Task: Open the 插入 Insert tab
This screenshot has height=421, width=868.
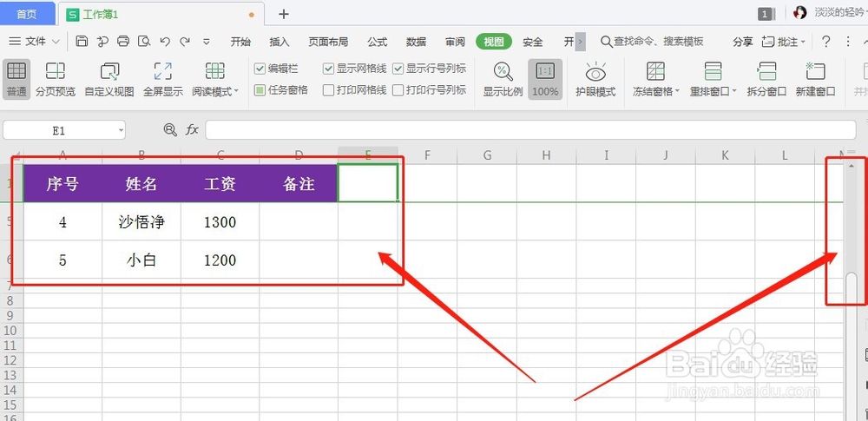Action: pos(279,42)
